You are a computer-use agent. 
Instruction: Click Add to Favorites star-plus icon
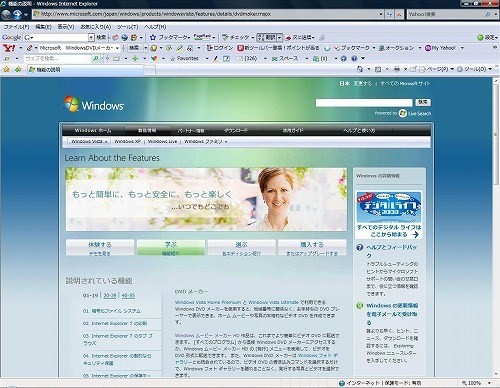(x=18, y=69)
